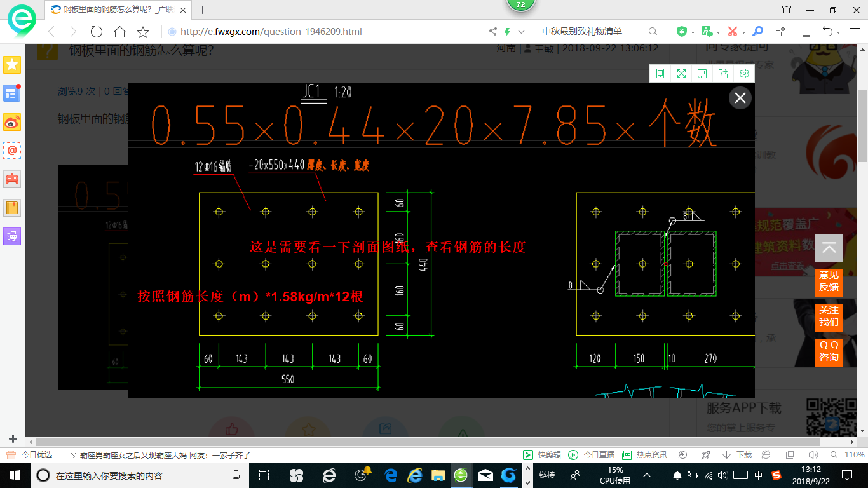This screenshot has width=868, height=488.
Task: Open the purple 漫 comics sidebar icon
Action: [12, 236]
